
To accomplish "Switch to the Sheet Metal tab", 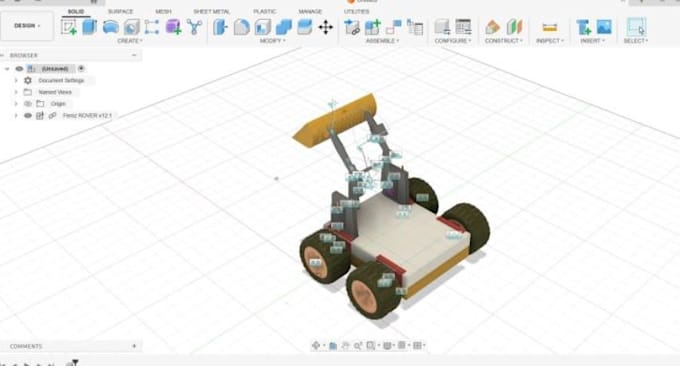I will coord(211,11).
